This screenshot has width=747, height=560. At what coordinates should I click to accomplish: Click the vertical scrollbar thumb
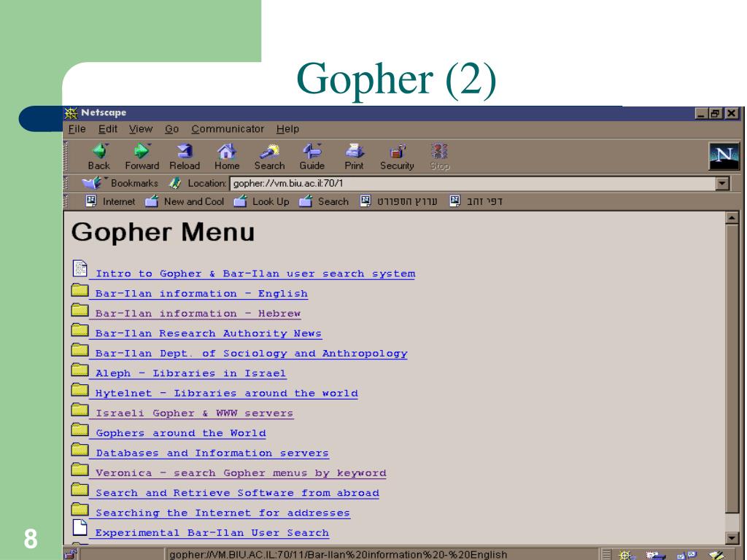(x=732, y=369)
